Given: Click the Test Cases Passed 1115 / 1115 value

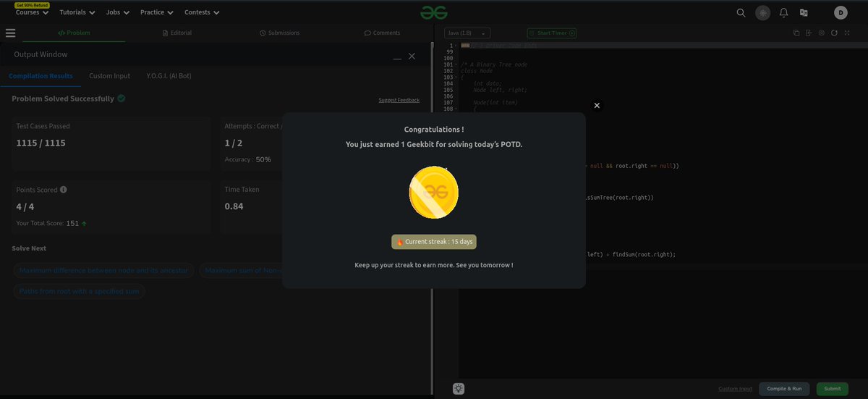Looking at the screenshot, I should coord(41,143).
